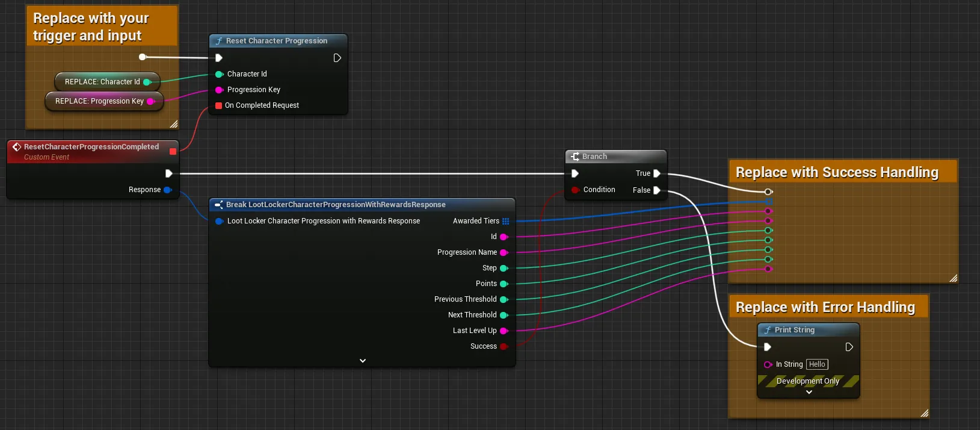Select the Break LootLockerCharacterProgressionWithRewardsResponse node header
Image resolution: width=980 pixels, height=430 pixels.
pyautogui.click(x=362, y=205)
